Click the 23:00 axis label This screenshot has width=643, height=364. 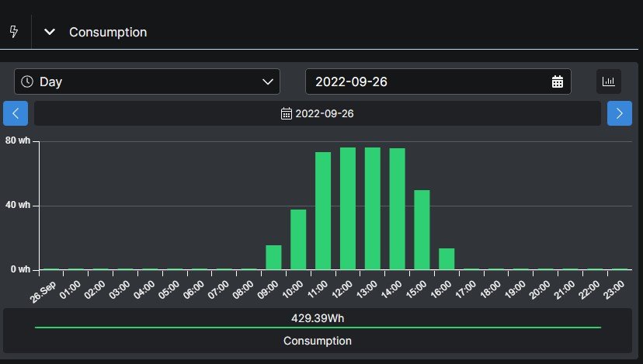(614, 289)
